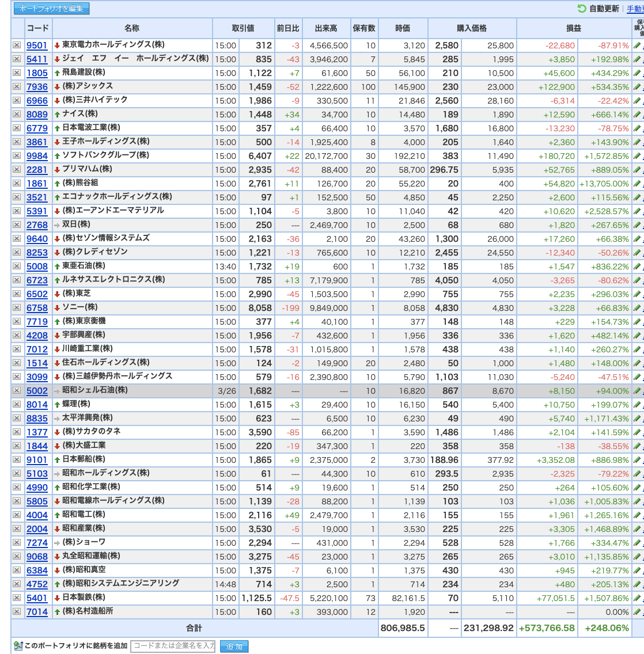Click X icon for code 9984

pyautogui.click(x=17, y=155)
